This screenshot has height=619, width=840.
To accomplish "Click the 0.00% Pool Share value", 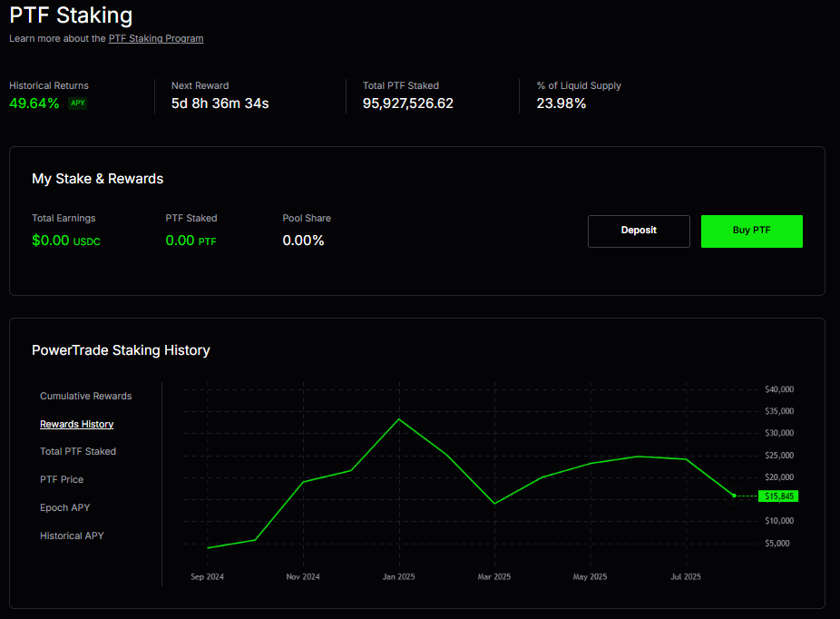I will coord(303,241).
